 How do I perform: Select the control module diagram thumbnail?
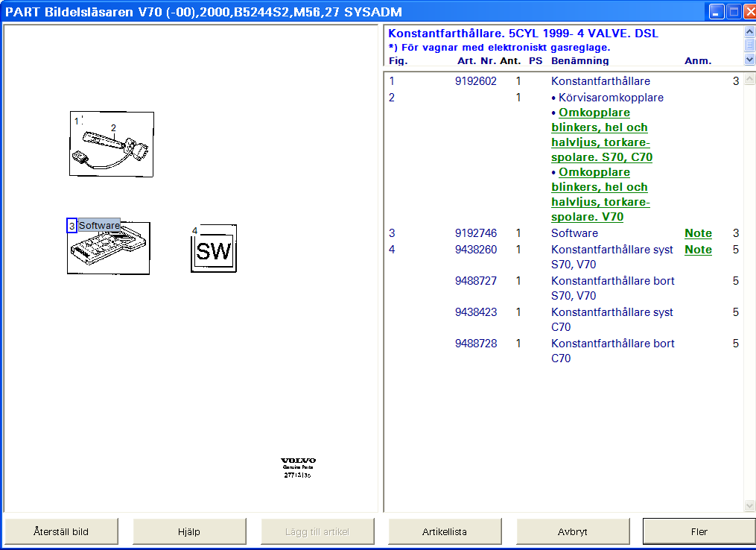109,248
